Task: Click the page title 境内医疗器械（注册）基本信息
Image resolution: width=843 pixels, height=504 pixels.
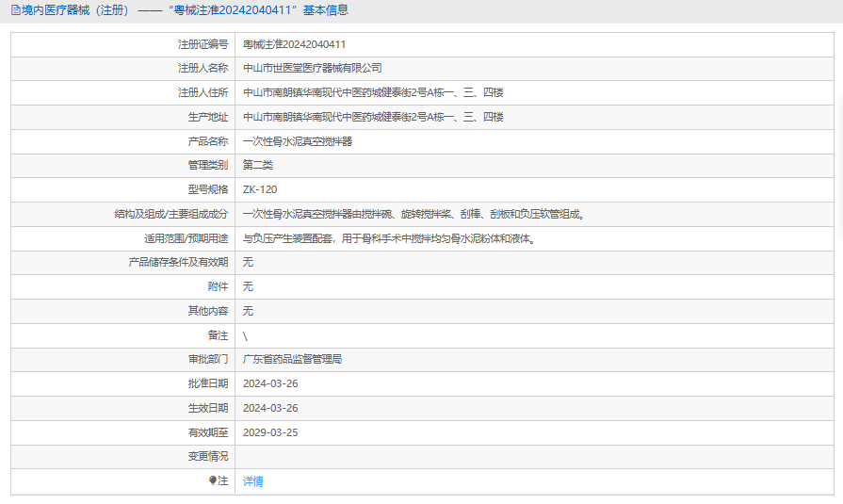Action: pos(185,10)
